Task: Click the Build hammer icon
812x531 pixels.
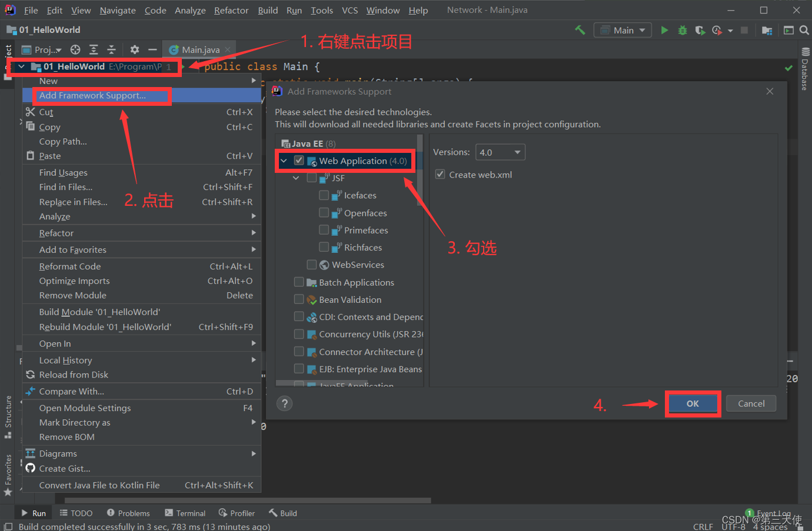Action: click(580, 30)
